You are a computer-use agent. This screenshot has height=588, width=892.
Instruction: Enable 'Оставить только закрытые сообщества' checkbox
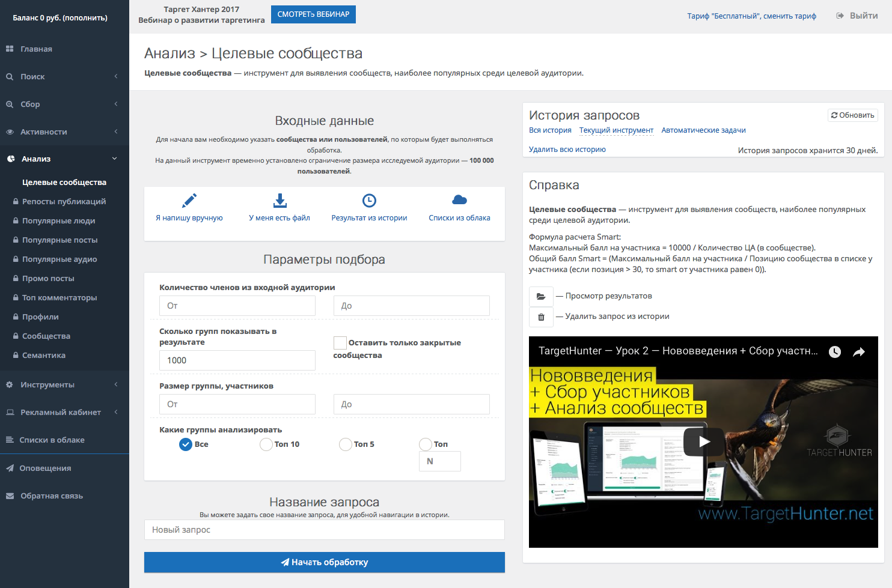click(x=340, y=343)
